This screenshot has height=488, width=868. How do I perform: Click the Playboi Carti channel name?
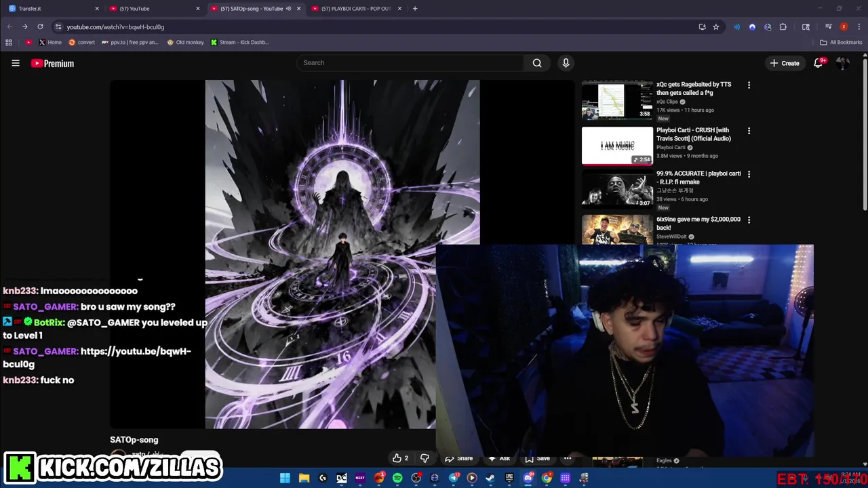(671, 147)
